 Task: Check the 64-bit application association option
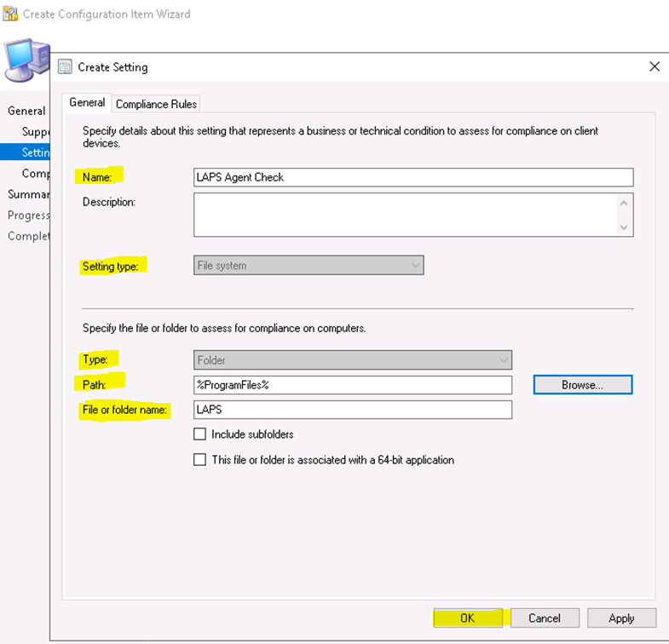point(199,460)
